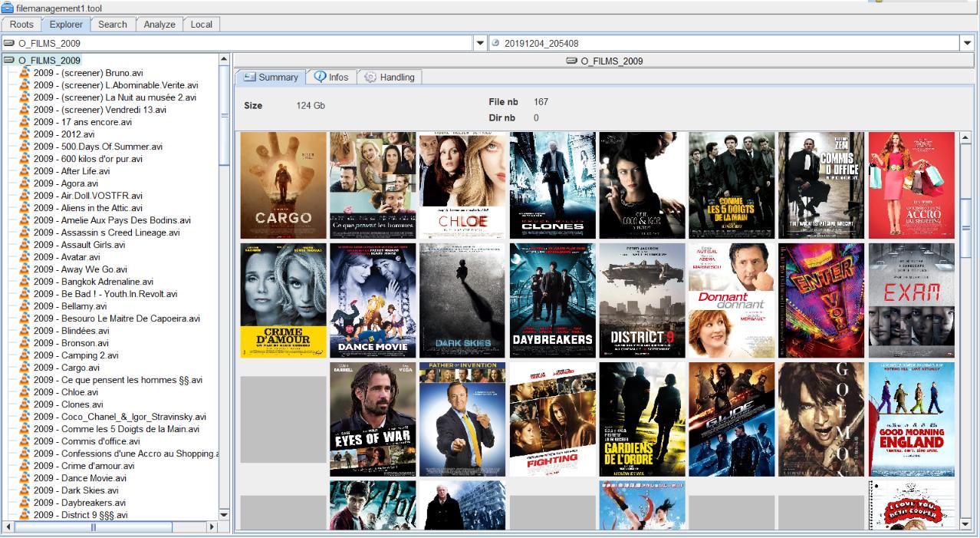Viewport: 980px width, 538px height.
Task: Click the file tree scrollbar up arrow
Action: pos(224,59)
